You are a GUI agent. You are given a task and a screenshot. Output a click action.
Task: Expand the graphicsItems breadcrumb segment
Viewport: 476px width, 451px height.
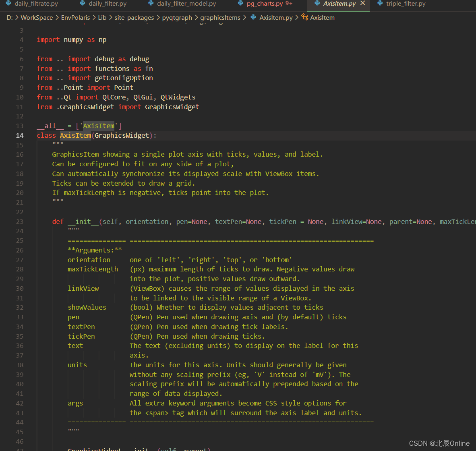(x=220, y=18)
